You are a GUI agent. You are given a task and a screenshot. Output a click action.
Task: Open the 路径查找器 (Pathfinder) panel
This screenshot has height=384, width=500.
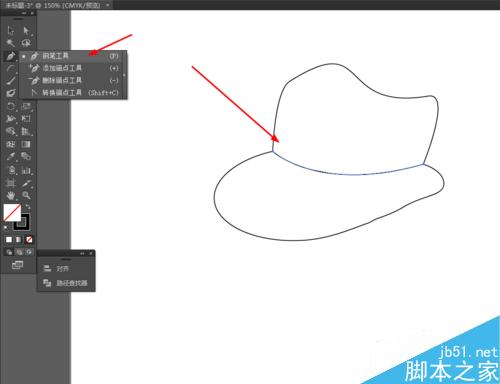[x=66, y=283]
